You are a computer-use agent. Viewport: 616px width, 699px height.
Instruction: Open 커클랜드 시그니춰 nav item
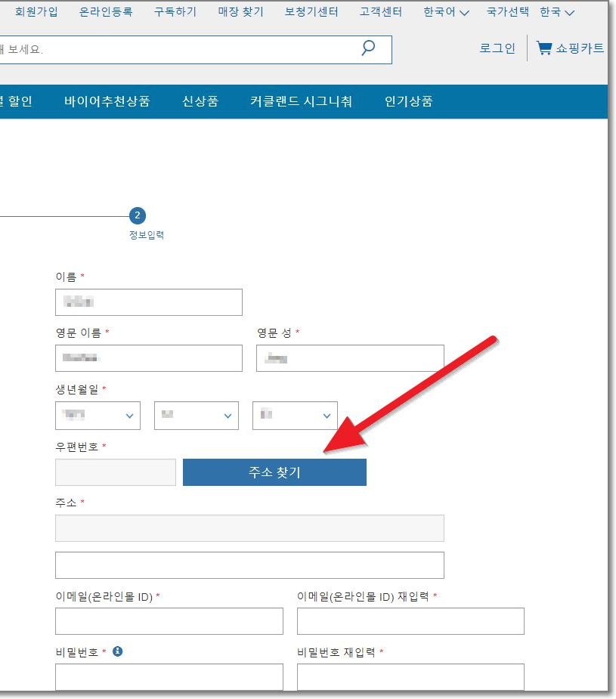pos(301,101)
